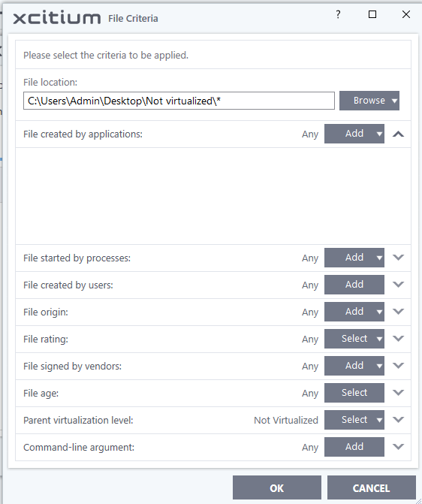Image resolution: width=422 pixels, height=504 pixels.
Task: Click Add for Command-line argument
Action: pyautogui.click(x=354, y=446)
